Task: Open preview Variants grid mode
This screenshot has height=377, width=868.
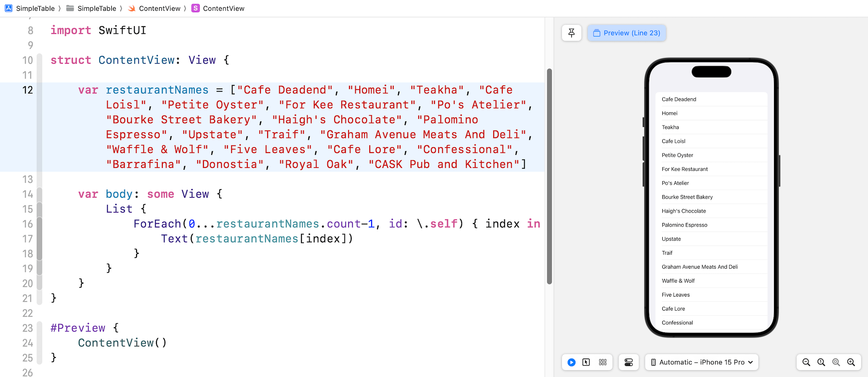Action: coord(603,362)
